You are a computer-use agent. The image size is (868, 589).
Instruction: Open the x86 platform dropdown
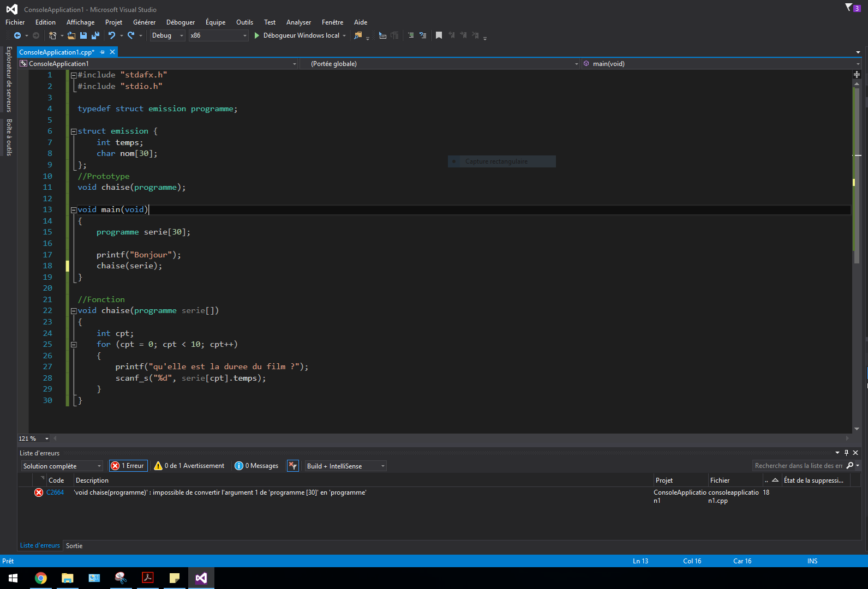[218, 35]
